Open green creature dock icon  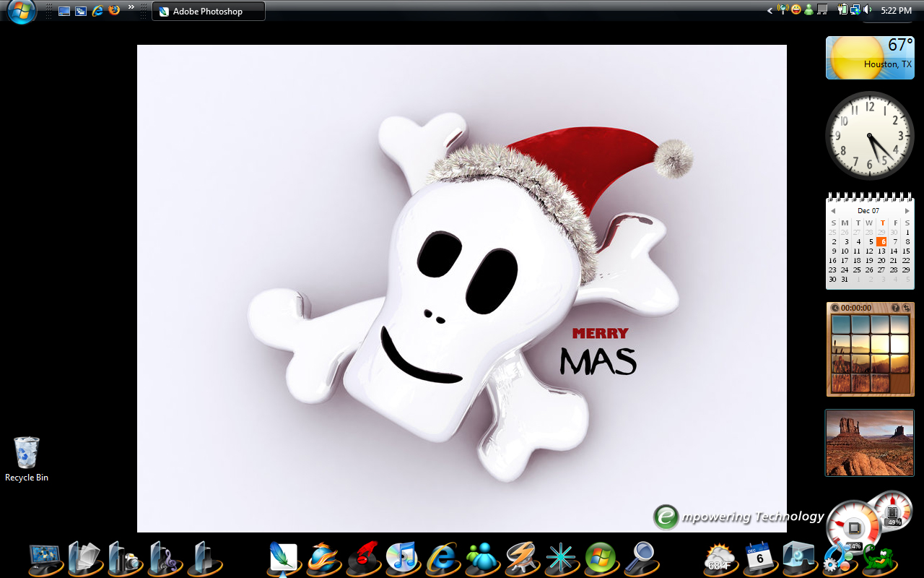pos(880,560)
